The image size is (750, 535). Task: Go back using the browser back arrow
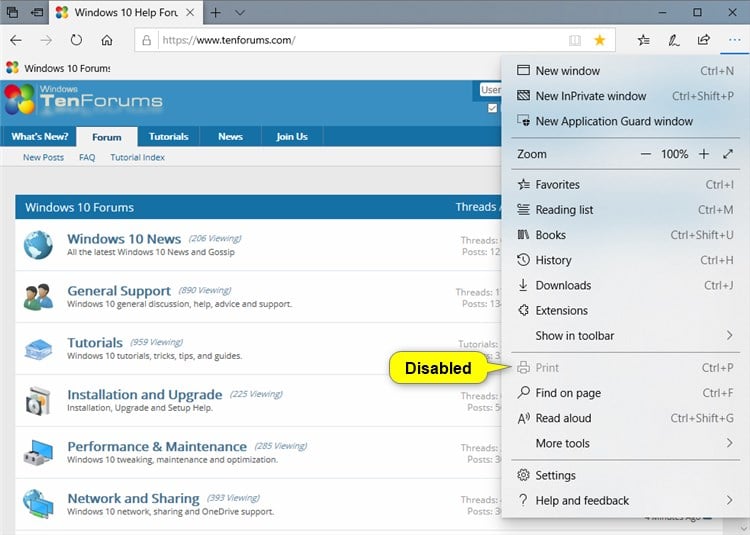[16, 40]
